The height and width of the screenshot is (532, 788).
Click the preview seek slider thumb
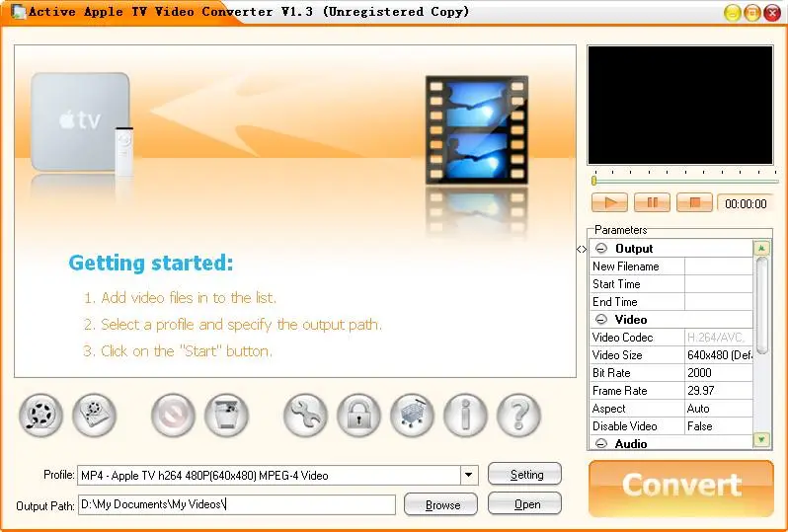[x=594, y=181]
